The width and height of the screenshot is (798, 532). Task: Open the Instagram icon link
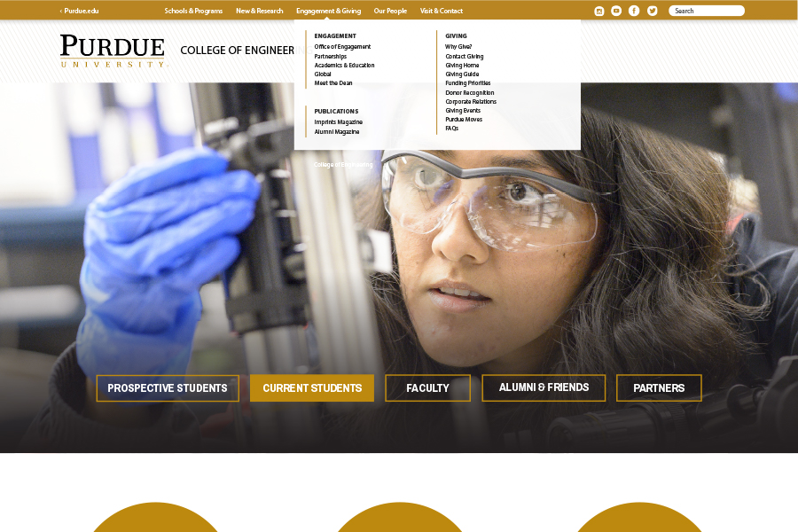(598, 11)
